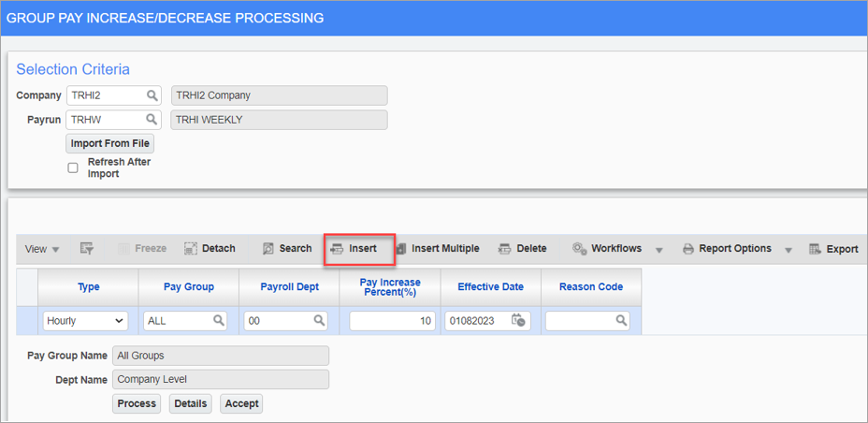Expand the Report Options dropdown arrow
Image resolution: width=868 pixels, height=423 pixels.
coord(788,250)
